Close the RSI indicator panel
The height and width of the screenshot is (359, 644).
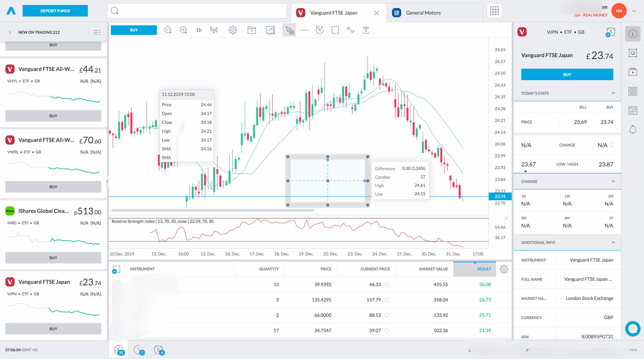click(x=506, y=218)
